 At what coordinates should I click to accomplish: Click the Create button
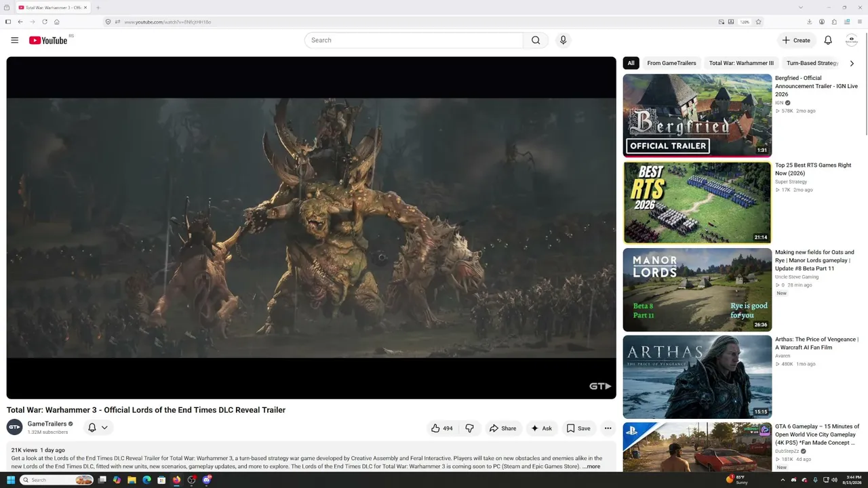[x=796, y=40]
